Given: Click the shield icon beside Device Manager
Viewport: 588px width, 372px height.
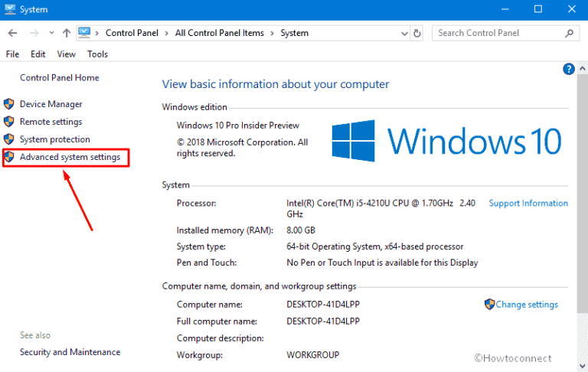Looking at the screenshot, I should tap(9, 104).
